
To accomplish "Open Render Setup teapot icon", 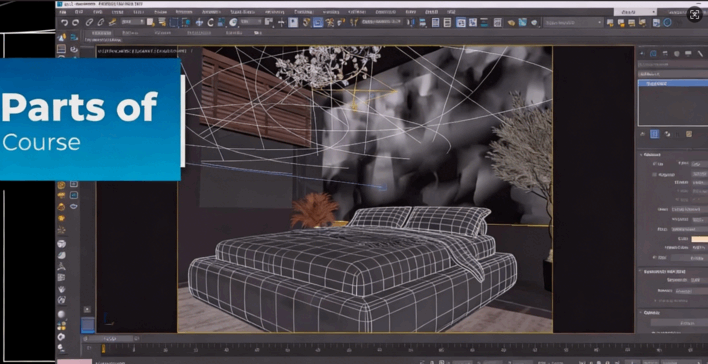I will [512, 22].
